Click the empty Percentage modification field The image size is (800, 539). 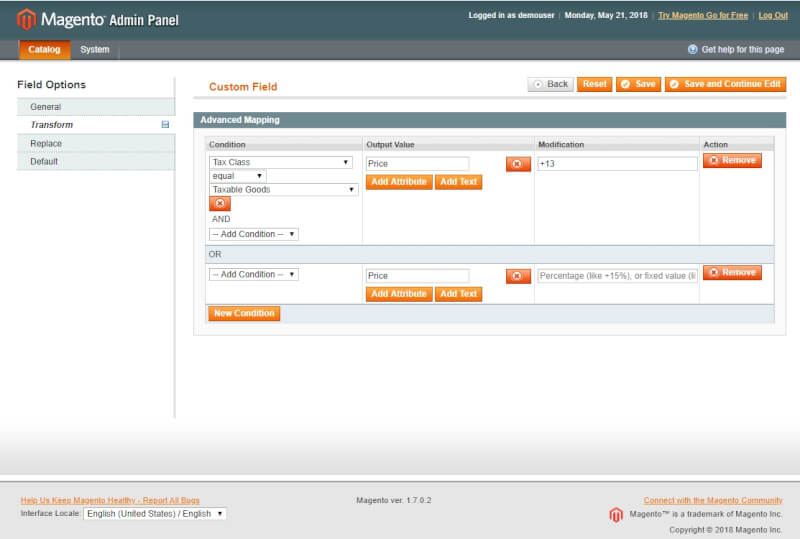617,276
